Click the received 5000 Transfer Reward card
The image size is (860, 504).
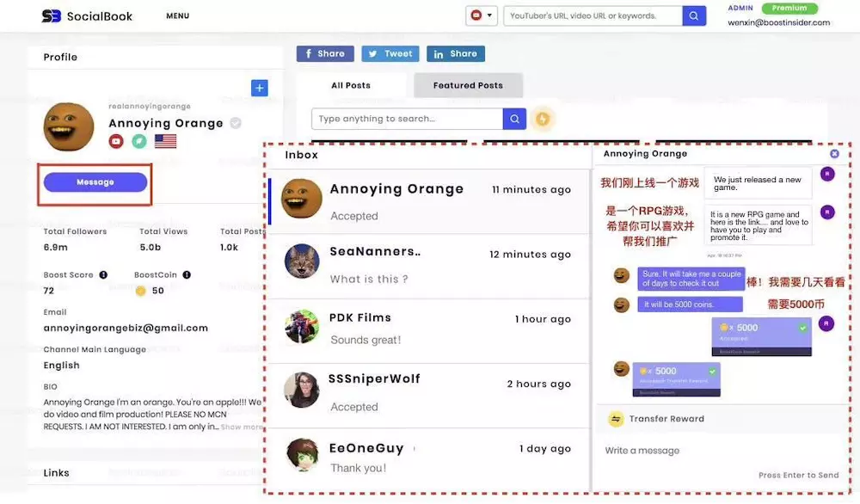[x=676, y=379]
